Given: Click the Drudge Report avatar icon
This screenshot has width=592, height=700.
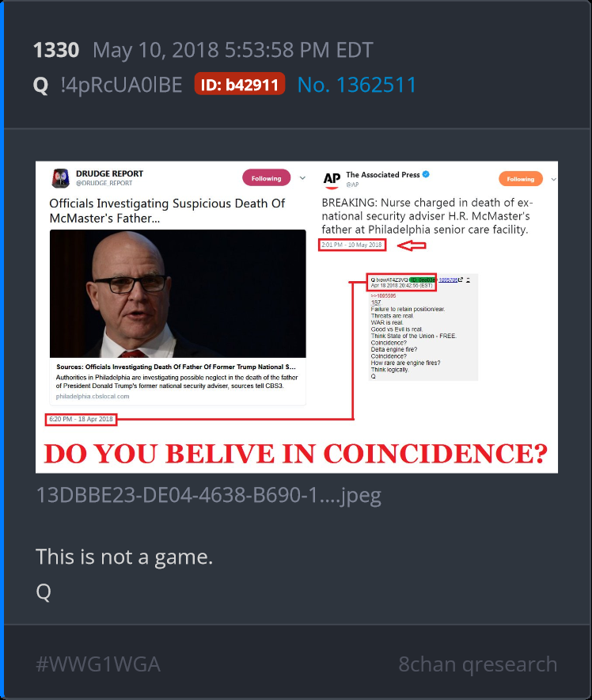Looking at the screenshot, I should [61, 178].
